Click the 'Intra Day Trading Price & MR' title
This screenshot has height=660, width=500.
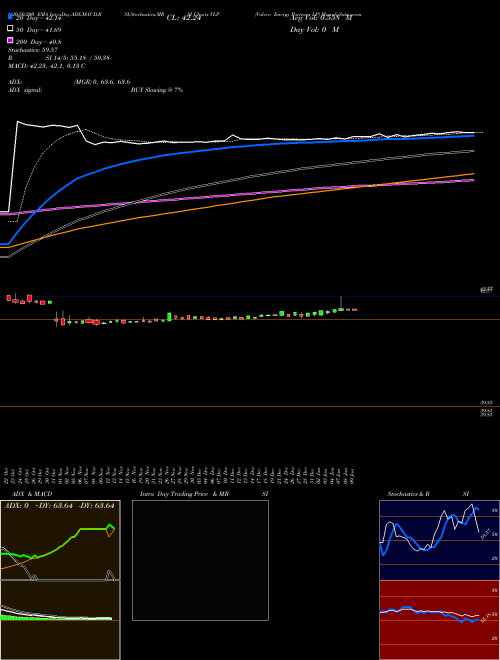(x=184, y=494)
